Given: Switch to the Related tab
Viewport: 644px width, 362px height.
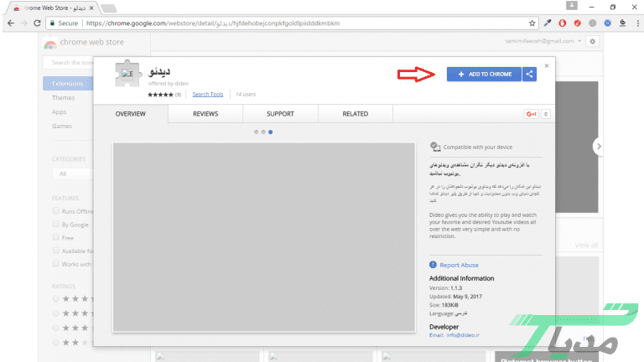Looking at the screenshot, I should [356, 114].
